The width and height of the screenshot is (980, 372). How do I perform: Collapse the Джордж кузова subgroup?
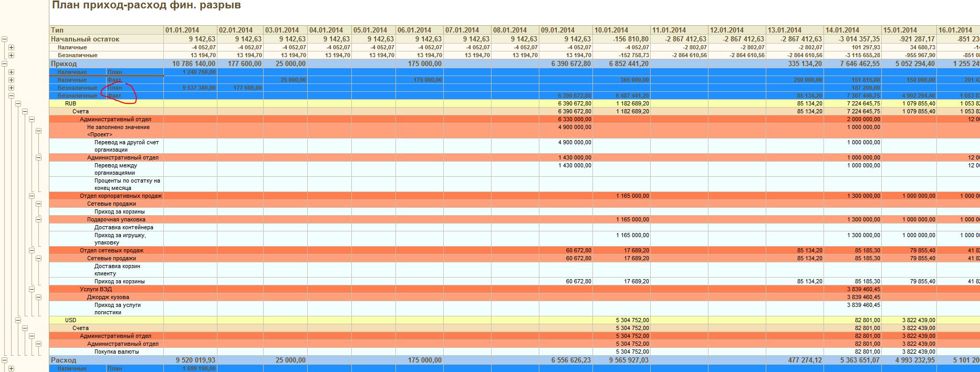38,297
